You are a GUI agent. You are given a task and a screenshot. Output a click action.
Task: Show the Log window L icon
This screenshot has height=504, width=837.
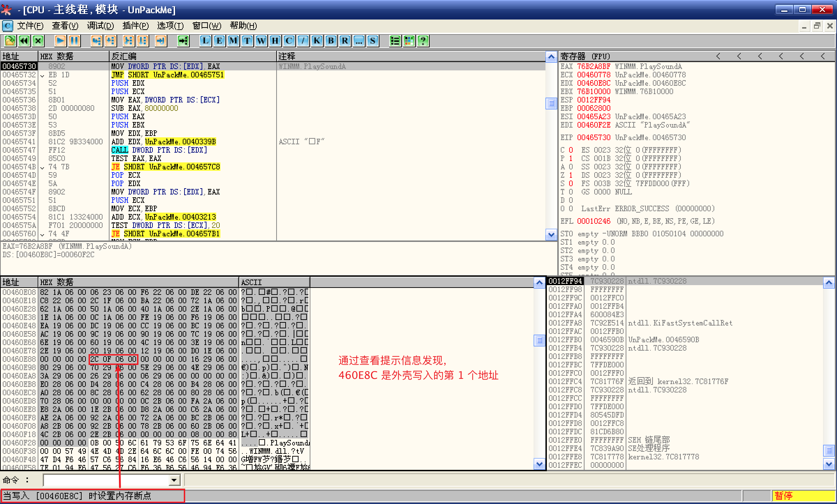click(205, 41)
